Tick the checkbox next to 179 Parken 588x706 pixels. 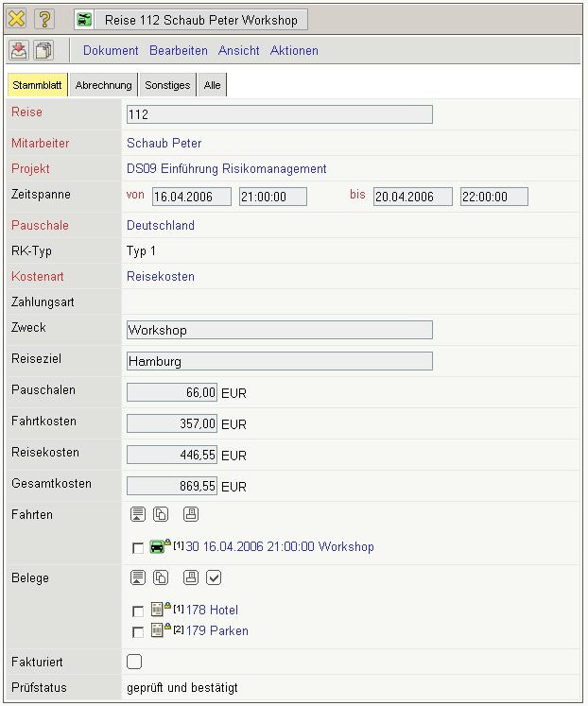(138, 631)
